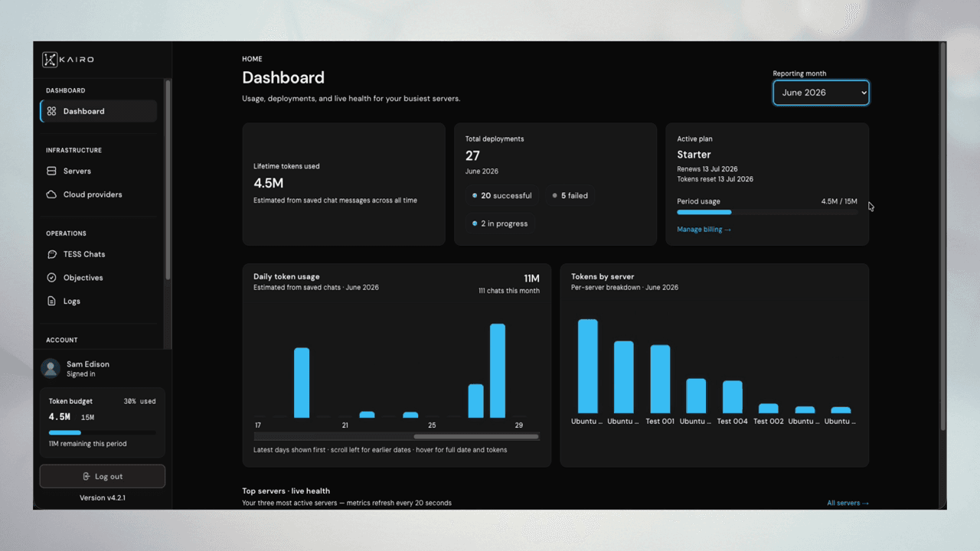Click the 11M daily usage total

[531, 279]
